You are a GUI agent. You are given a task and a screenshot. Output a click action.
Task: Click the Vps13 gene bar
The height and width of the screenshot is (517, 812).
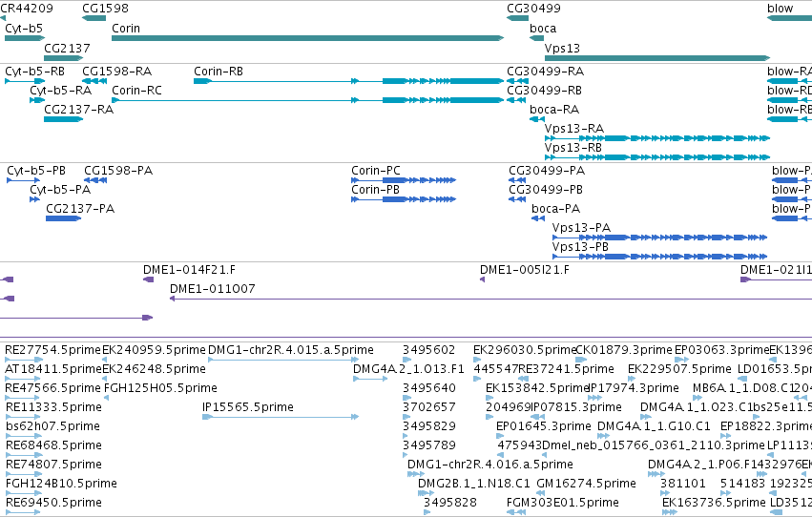[657, 58]
